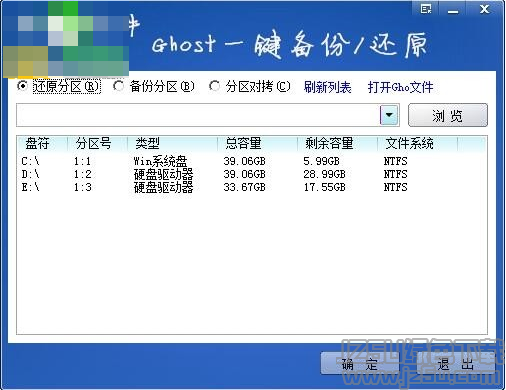The height and width of the screenshot is (390, 506).
Task: Confirm with the 确定 button
Action: (x=360, y=364)
